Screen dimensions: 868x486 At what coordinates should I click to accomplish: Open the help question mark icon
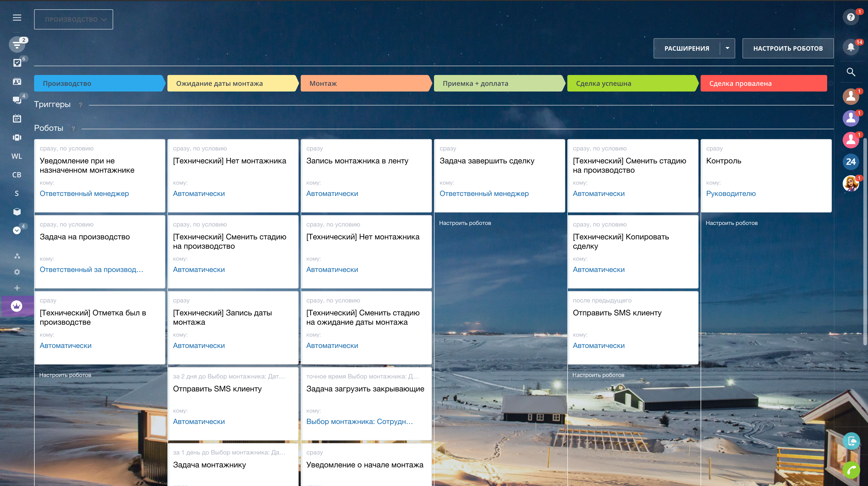point(850,17)
